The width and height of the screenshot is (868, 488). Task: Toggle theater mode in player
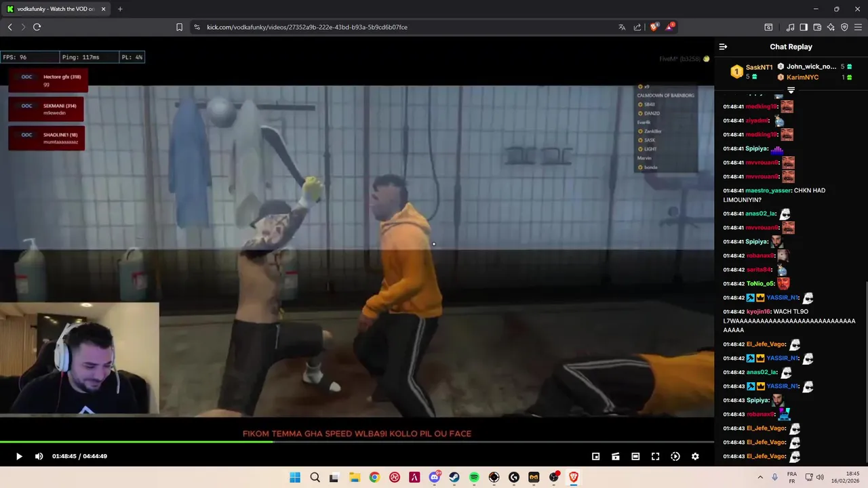pyautogui.click(x=635, y=456)
